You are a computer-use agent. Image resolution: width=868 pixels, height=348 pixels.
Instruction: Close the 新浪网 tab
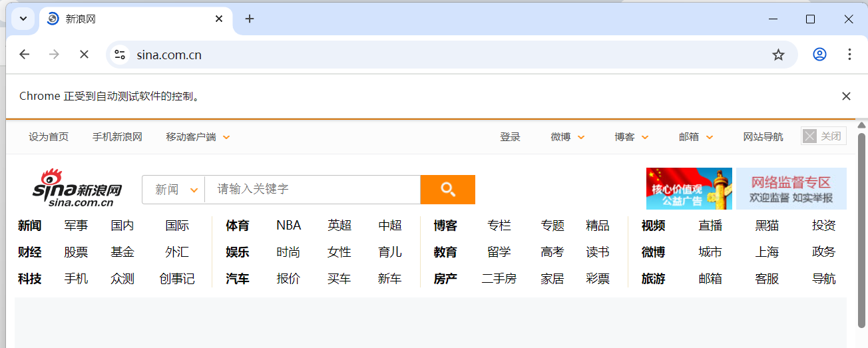point(219,19)
